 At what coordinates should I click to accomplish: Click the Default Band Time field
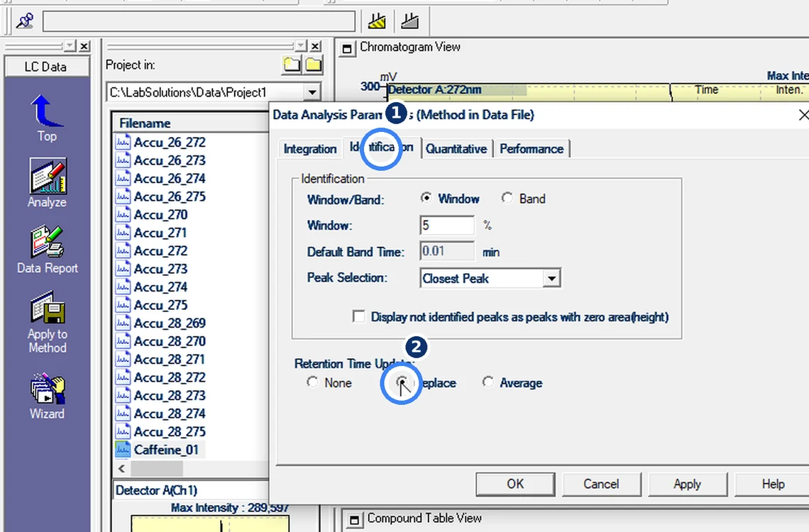pos(447,251)
